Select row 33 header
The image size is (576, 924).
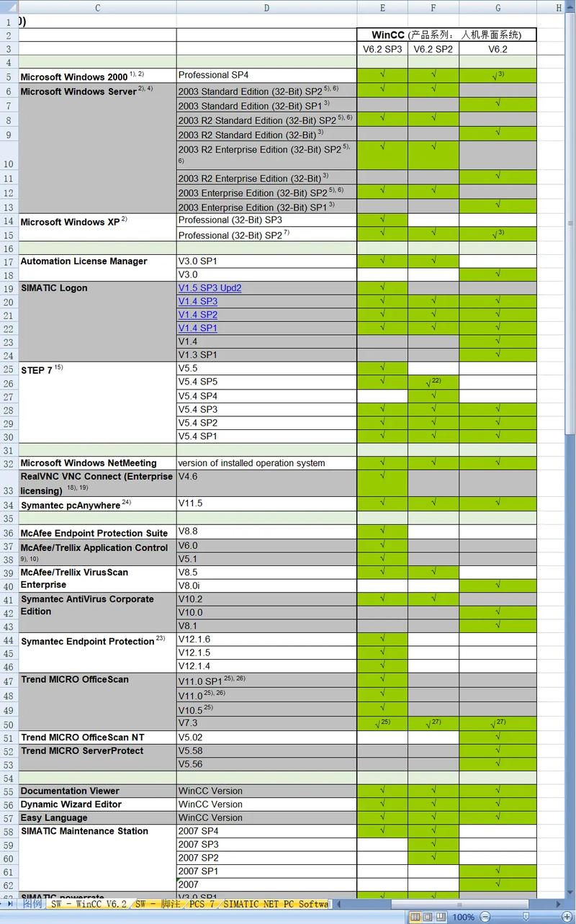(9, 483)
